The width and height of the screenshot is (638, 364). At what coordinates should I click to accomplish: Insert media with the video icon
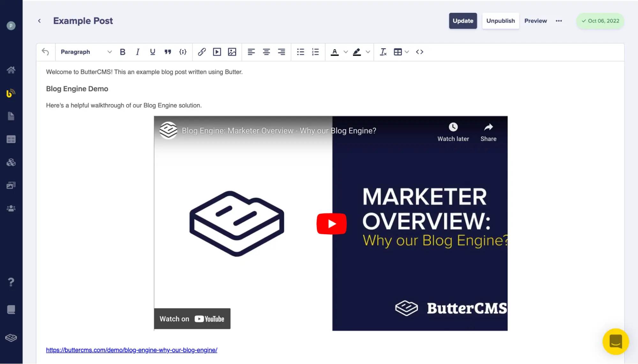coord(217,52)
